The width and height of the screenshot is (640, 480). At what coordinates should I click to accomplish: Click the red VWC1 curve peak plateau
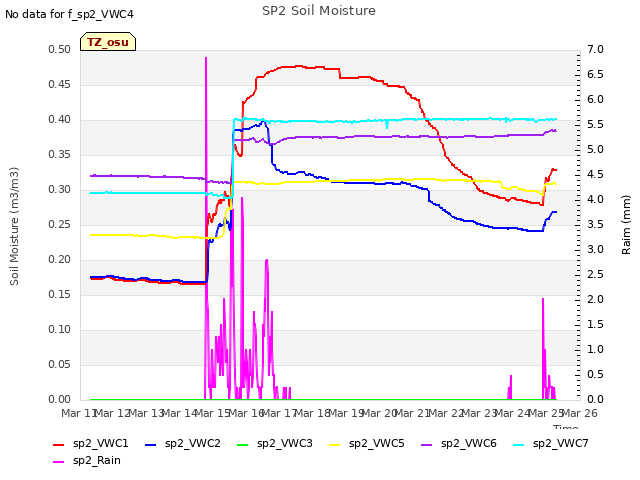298,66
